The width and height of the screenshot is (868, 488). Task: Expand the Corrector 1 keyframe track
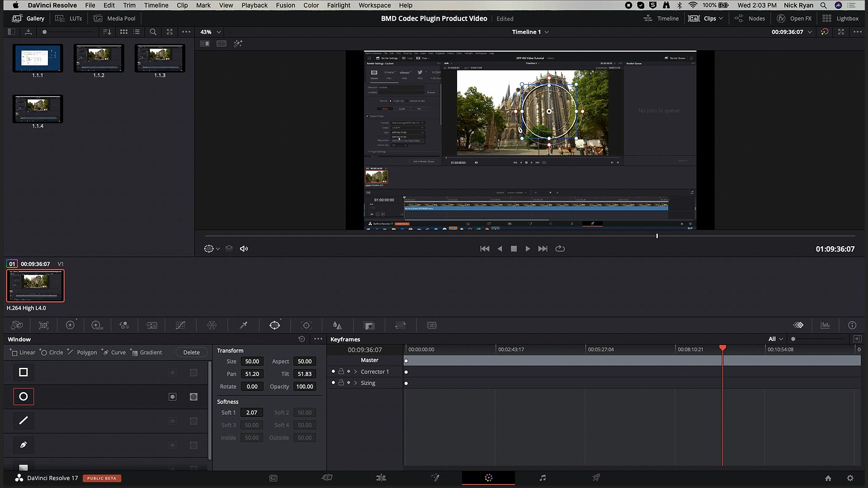(x=356, y=371)
